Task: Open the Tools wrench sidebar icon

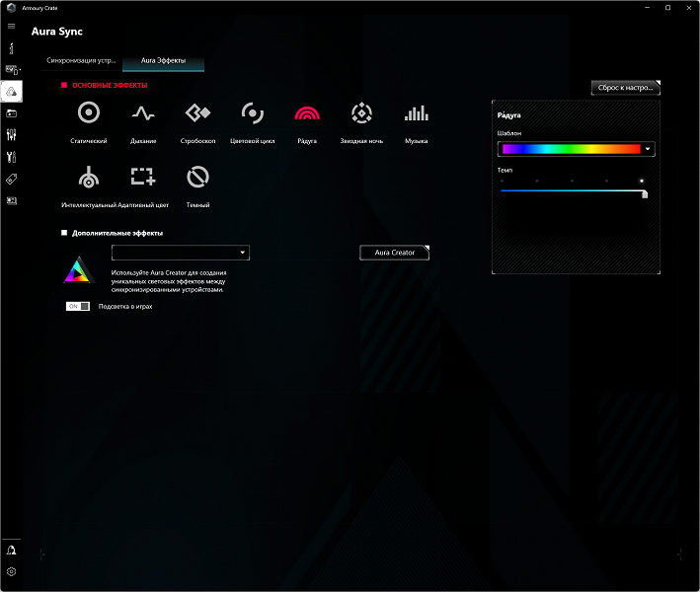Action: 12,157
